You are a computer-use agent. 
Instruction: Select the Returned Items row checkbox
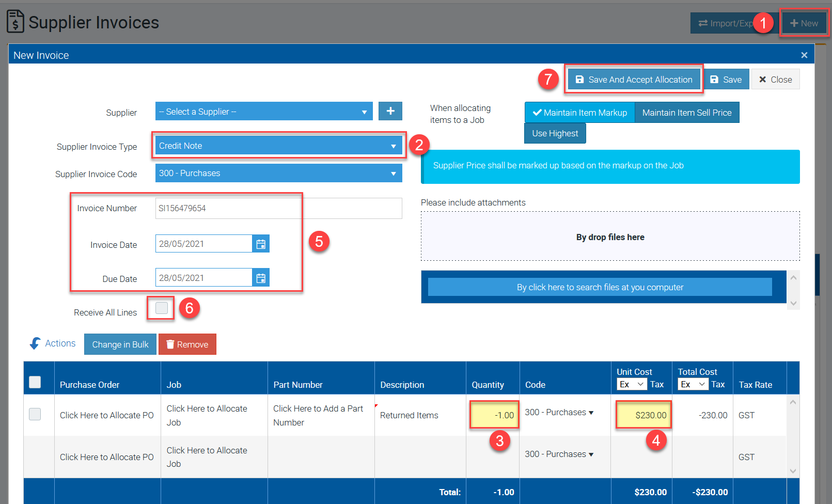click(x=35, y=414)
